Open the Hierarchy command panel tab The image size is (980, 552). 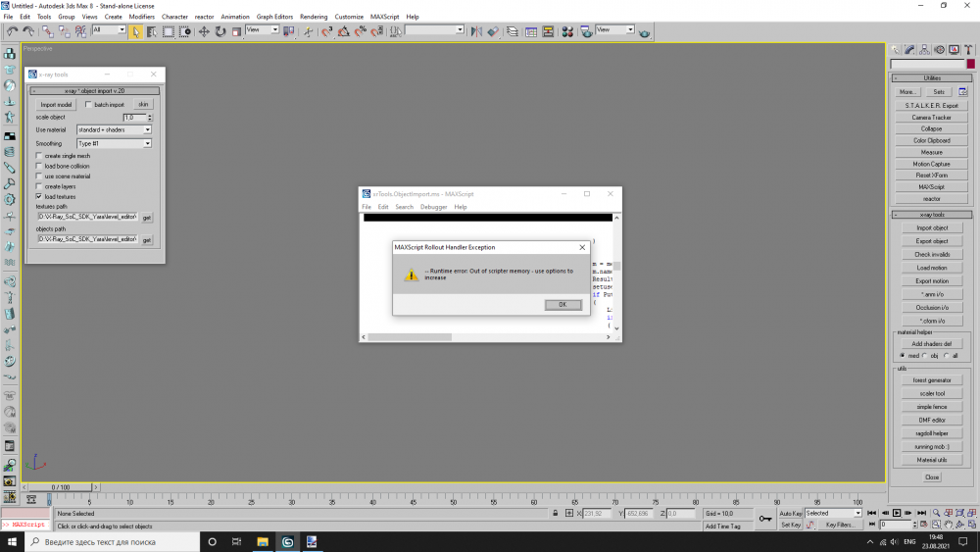[924, 49]
